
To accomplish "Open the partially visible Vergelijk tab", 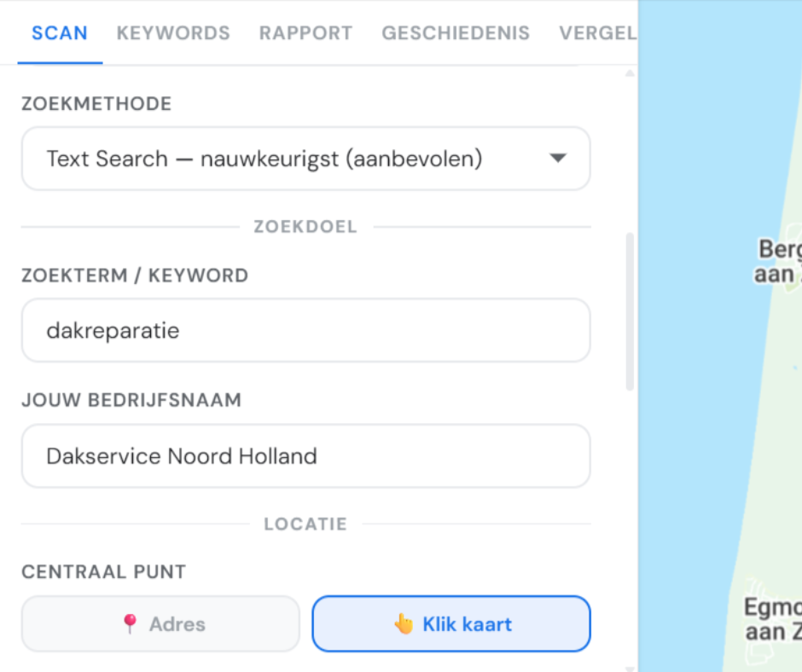I will [x=597, y=33].
